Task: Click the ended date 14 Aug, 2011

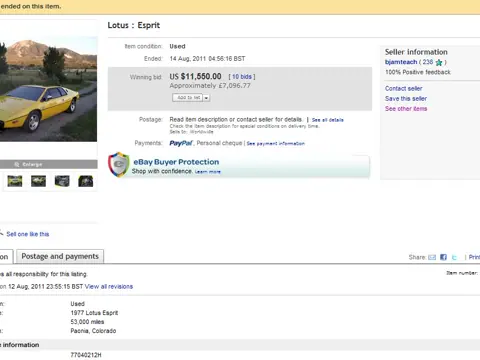Action: pyautogui.click(x=188, y=59)
